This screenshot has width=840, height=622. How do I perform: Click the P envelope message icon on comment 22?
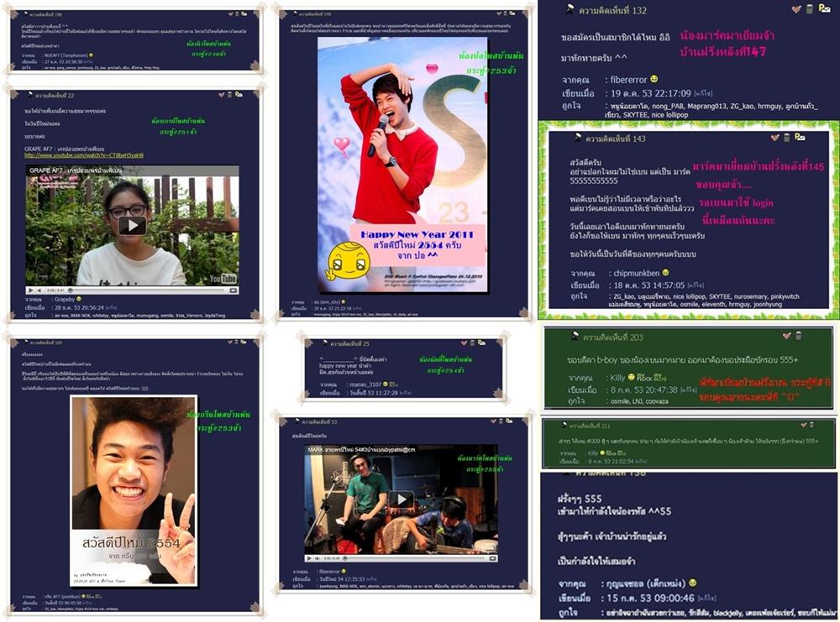click(x=239, y=94)
